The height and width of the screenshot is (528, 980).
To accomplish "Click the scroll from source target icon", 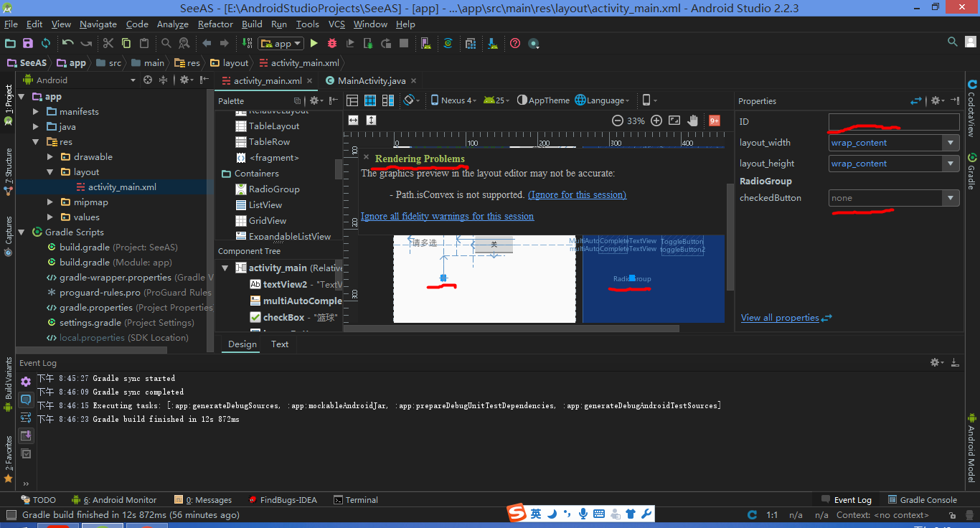I will click(x=148, y=80).
